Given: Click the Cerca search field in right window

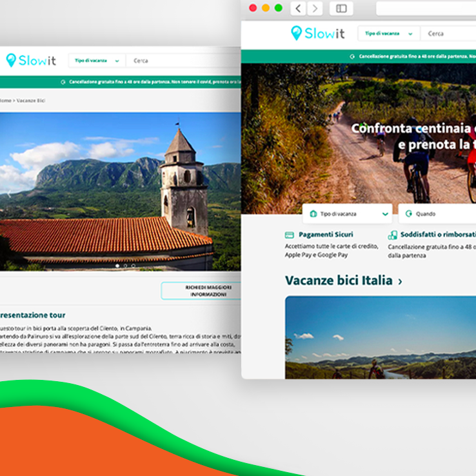Looking at the screenshot, I should 448,34.
